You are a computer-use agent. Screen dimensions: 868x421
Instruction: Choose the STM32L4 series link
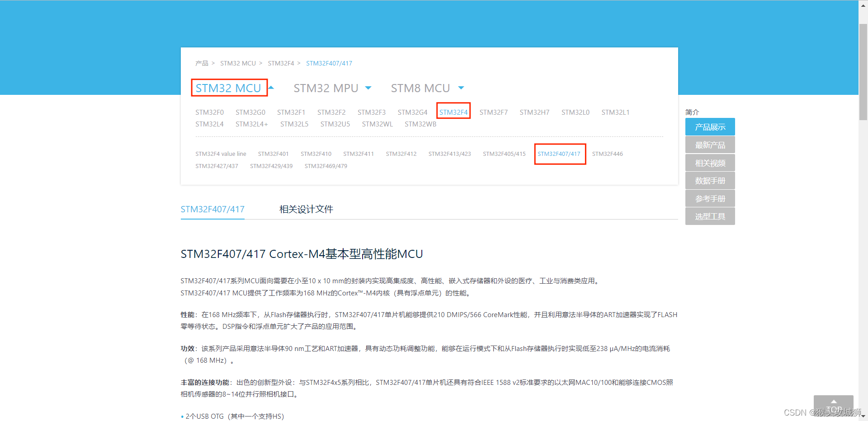pos(209,124)
